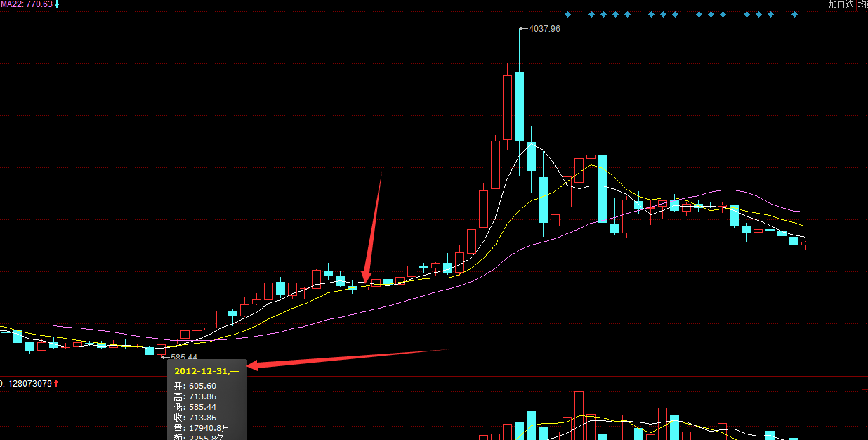Click the 量: 17940.8万 volume row
868x440 pixels.
(x=202, y=428)
